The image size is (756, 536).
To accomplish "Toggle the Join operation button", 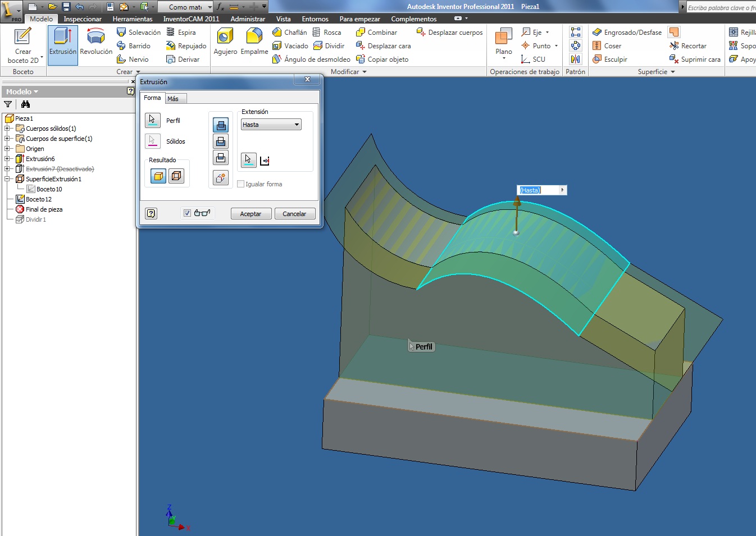I will pos(221,125).
